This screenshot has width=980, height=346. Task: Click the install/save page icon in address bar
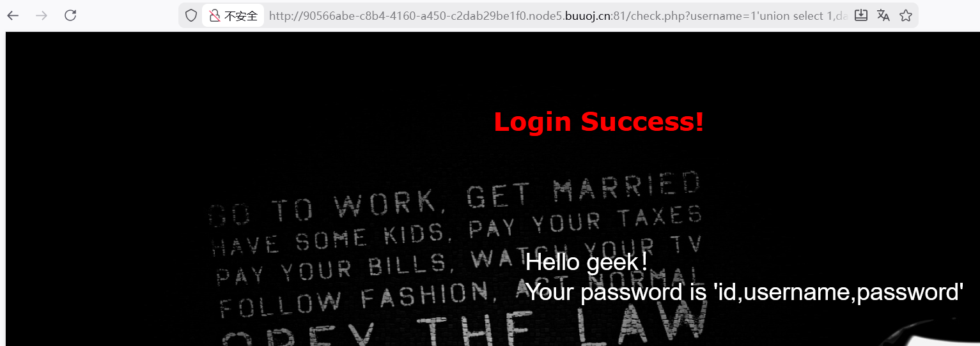pos(861,15)
